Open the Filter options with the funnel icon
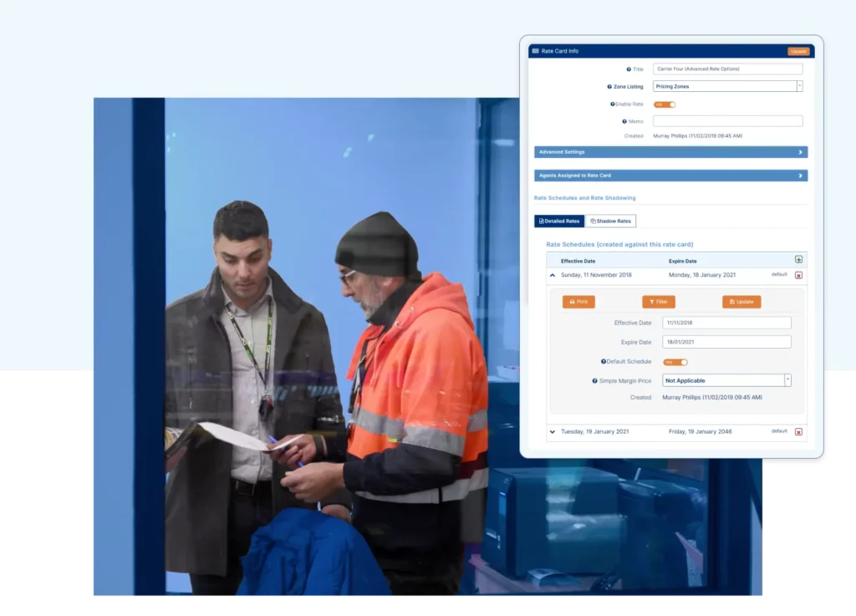The width and height of the screenshot is (856, 616). [659, 302]
